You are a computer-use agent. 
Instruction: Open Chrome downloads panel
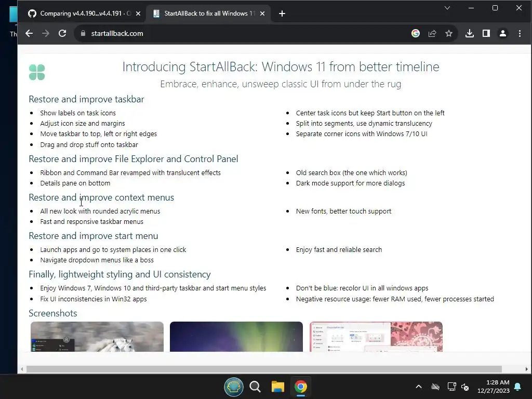[470, 33]
